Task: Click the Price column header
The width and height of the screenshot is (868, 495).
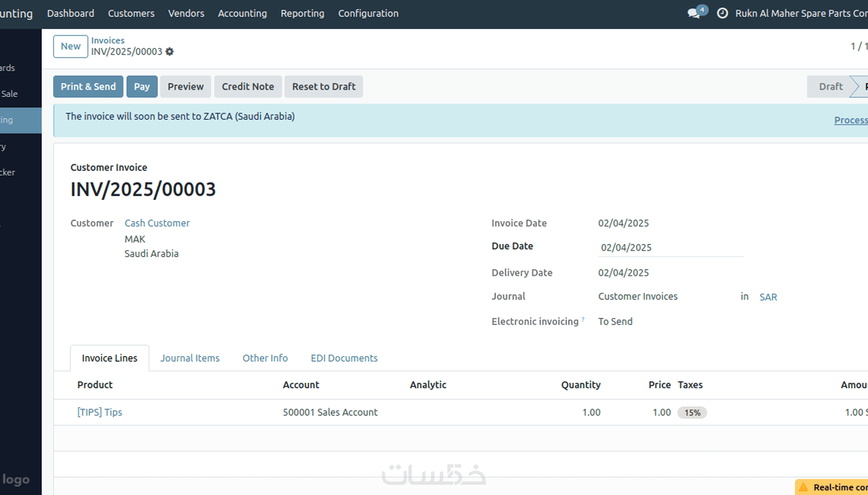Action: point(660,385)
